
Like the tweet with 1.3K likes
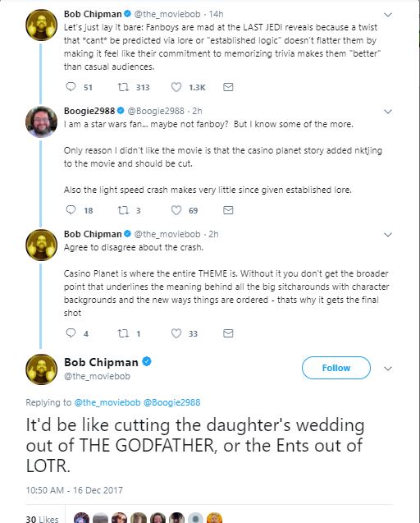(176, 87)
